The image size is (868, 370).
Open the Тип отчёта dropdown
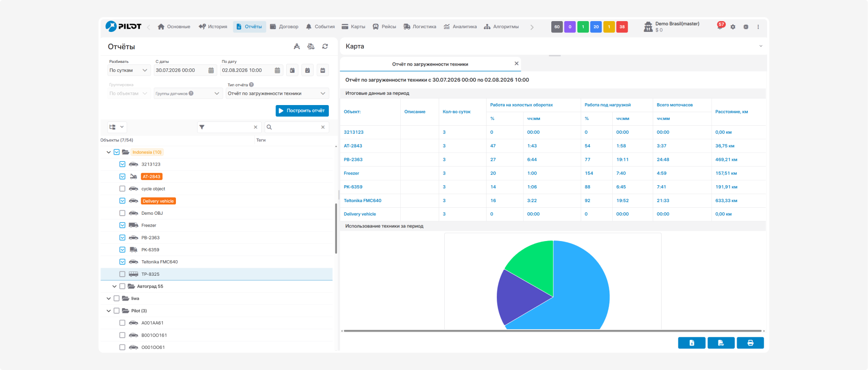277,93
